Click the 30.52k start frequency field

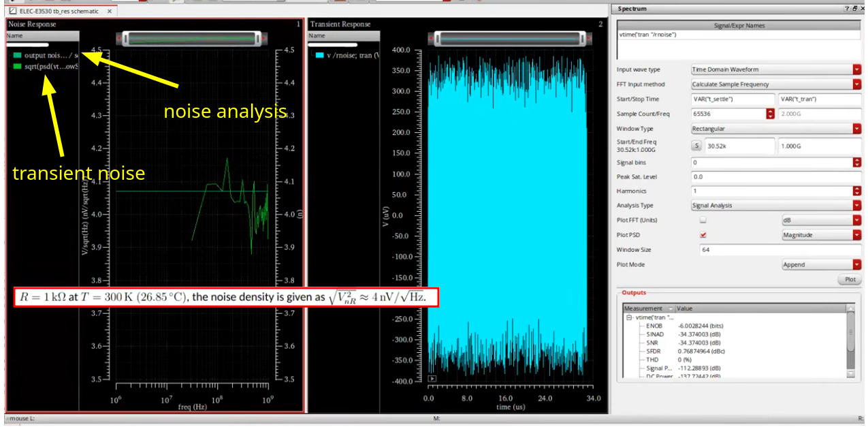tap(739, 145)
